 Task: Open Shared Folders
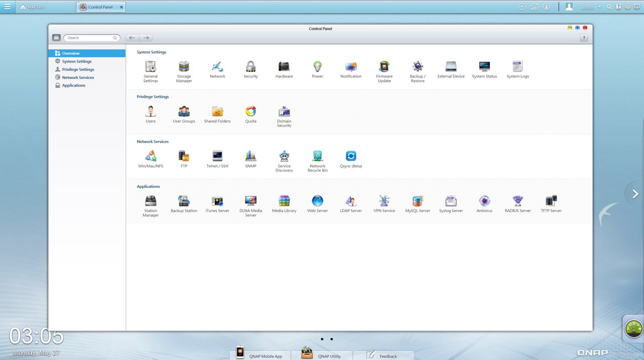(217, 114)
